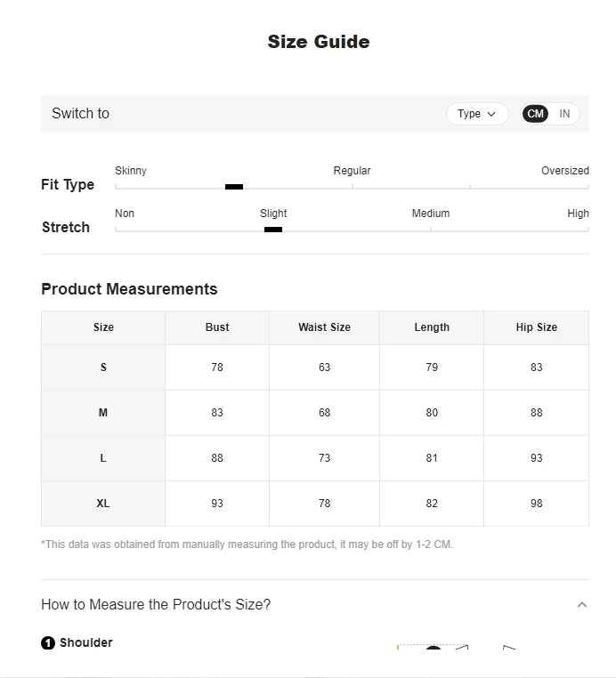Click the Waist Size column header
The image size is (616, 678).
click(324, 327)
